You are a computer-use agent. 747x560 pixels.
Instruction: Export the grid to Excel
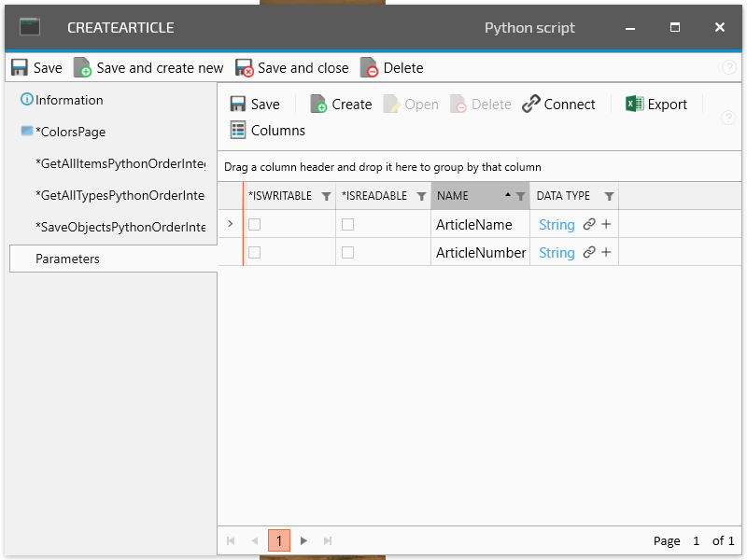pos(656,105)
